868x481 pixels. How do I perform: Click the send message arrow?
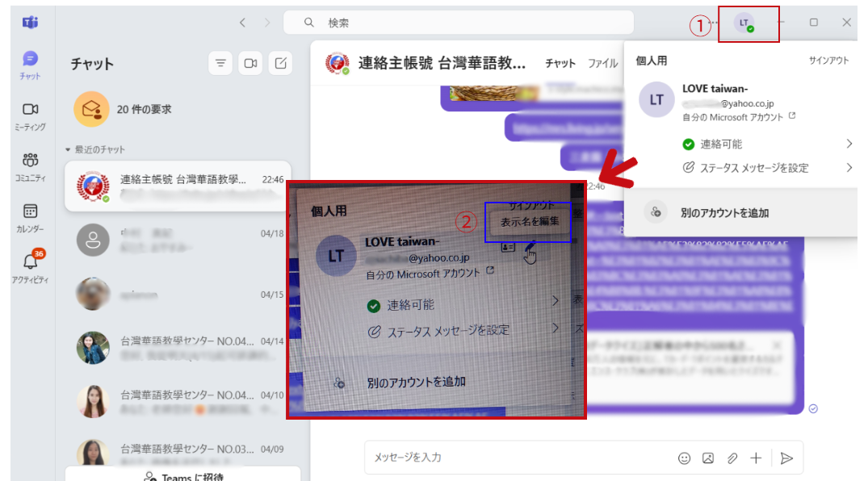786,458
